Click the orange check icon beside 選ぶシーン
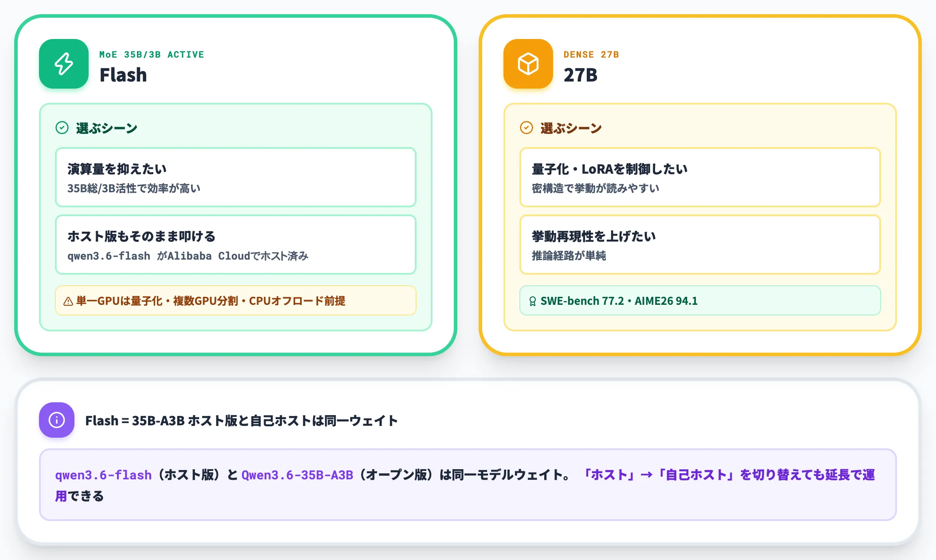Viewport: 936px width, 560px height. [x=526, y=128]
